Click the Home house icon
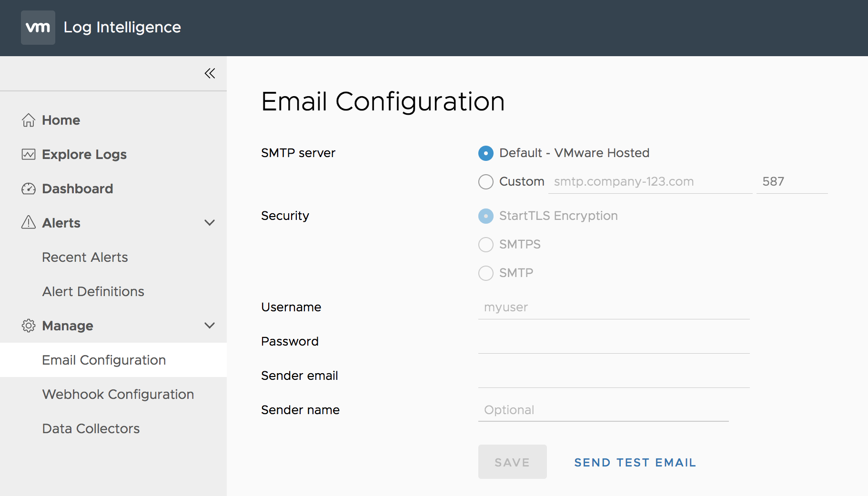This screenshot has height=496, width=868. pos(29,120)
